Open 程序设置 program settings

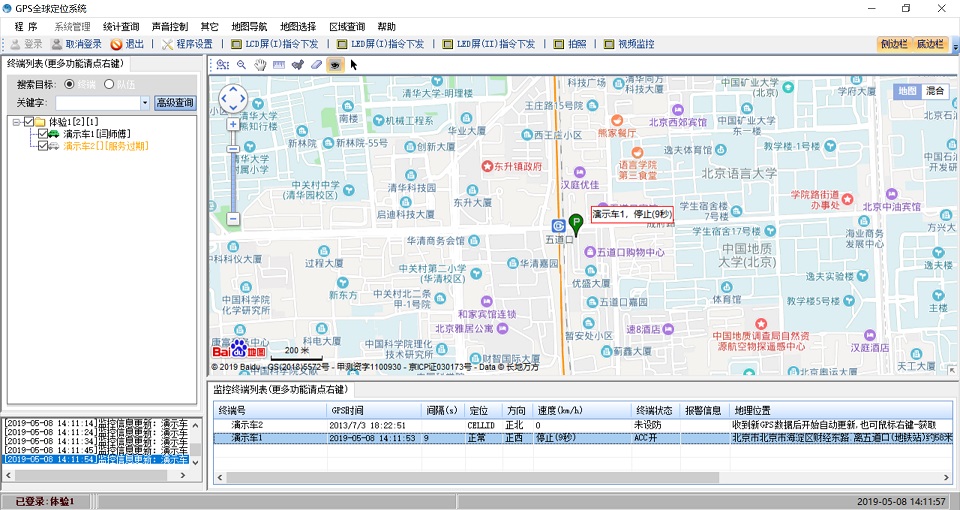click(187, 44)
